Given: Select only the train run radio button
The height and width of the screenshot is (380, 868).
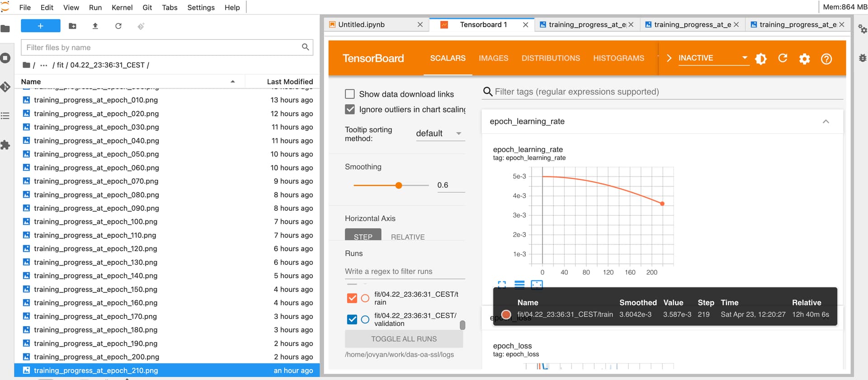Looking at the screenshot, I should (365, 298).
